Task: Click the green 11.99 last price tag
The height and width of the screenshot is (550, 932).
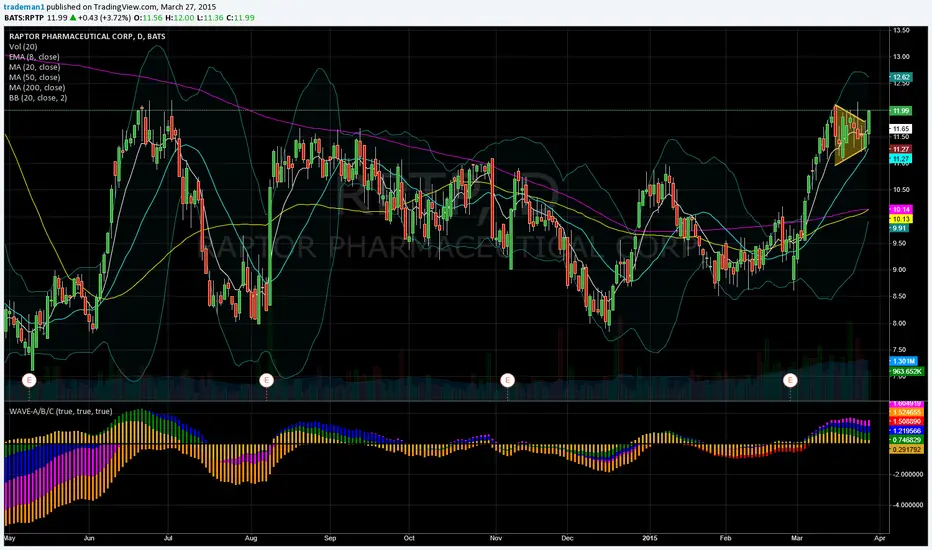Action: [x=901, y=111]
